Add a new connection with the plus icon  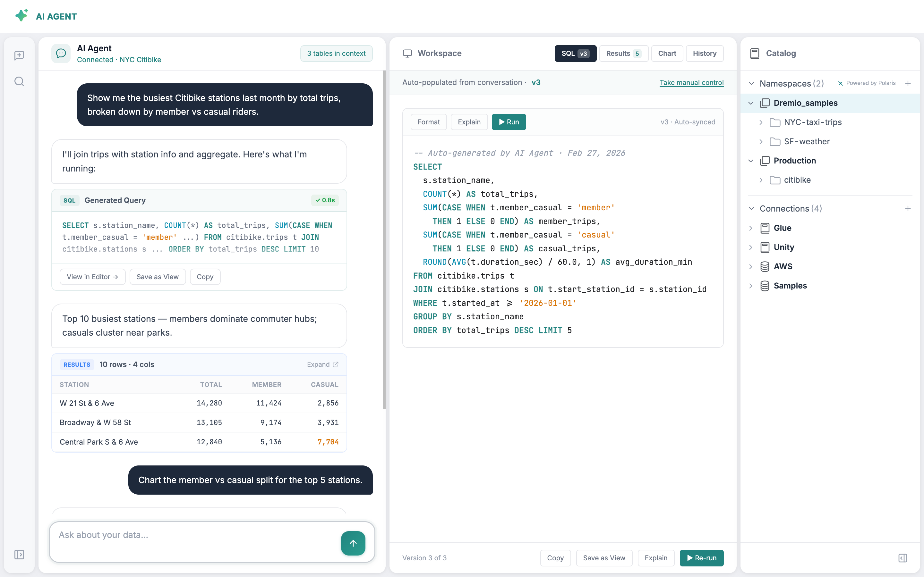click(908, 208)
